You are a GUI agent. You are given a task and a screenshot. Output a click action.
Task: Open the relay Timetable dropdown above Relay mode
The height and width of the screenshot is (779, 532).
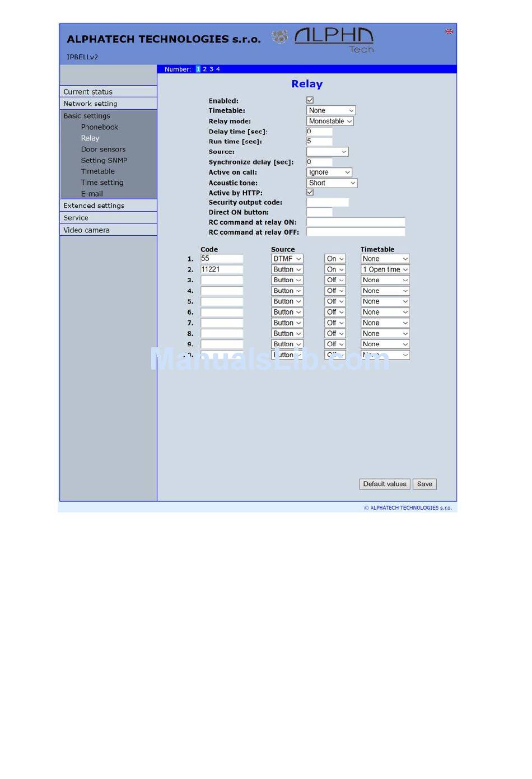coord(331,111)
